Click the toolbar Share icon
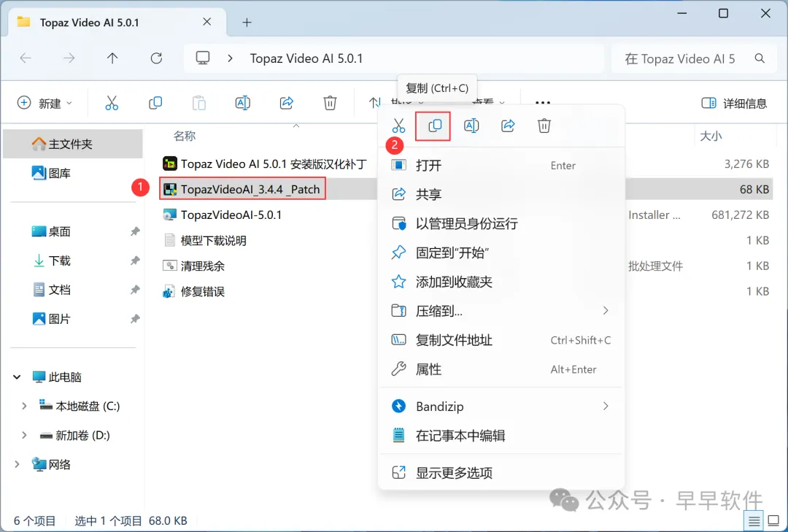 coord(287,103)
